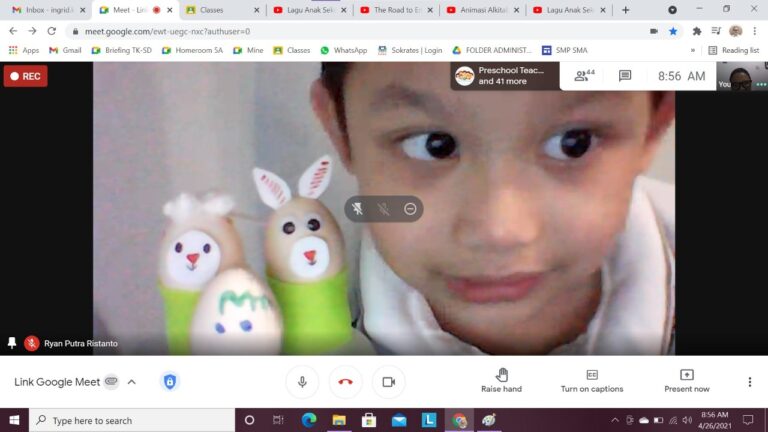Click the Present now button
This screenshot has height=432, width=768.
point(687,380)
